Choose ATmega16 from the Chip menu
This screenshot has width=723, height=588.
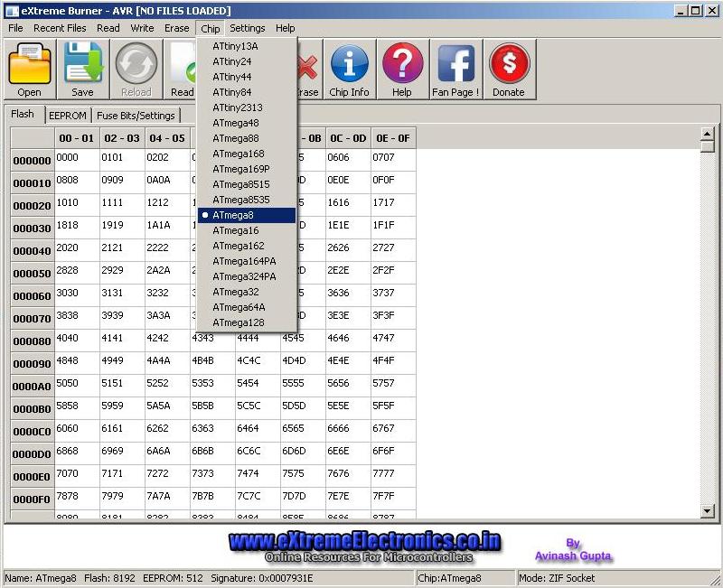point(247,230)
